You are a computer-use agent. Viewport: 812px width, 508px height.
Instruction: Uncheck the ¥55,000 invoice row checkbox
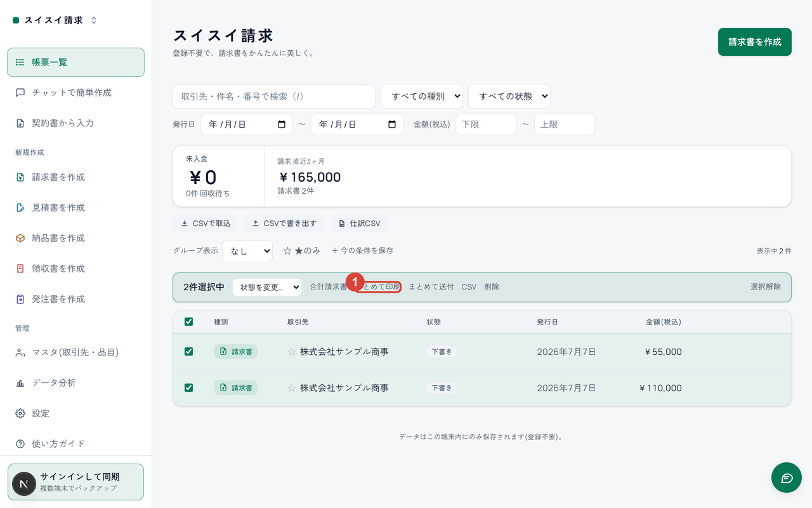click(x=188, y=352)
